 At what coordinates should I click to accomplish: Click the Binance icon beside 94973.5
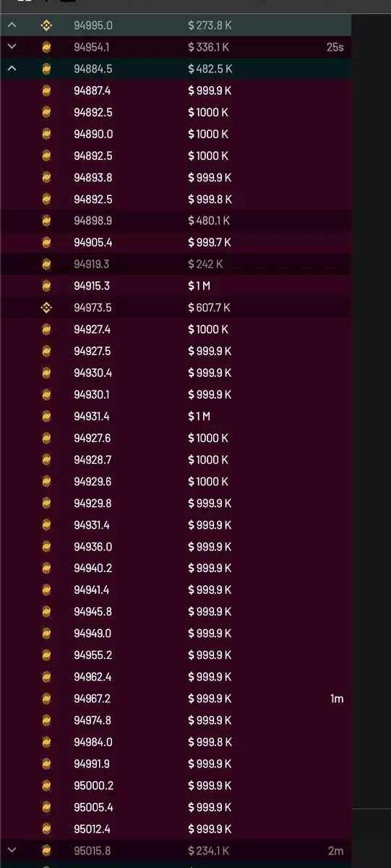[46, 307]
